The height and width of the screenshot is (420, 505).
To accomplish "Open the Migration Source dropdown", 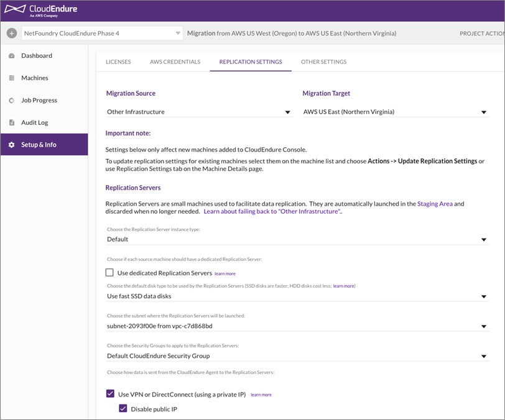I will 200,112.
